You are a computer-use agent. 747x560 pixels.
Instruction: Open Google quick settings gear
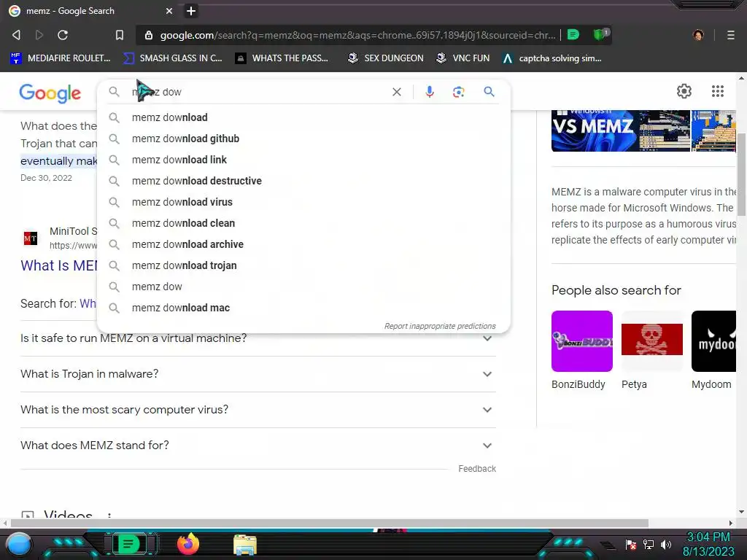pos(684,91)
